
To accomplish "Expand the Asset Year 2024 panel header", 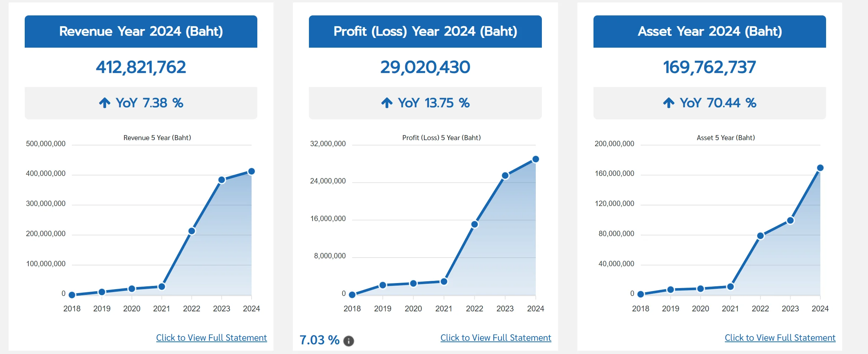I will coord(710,32).
